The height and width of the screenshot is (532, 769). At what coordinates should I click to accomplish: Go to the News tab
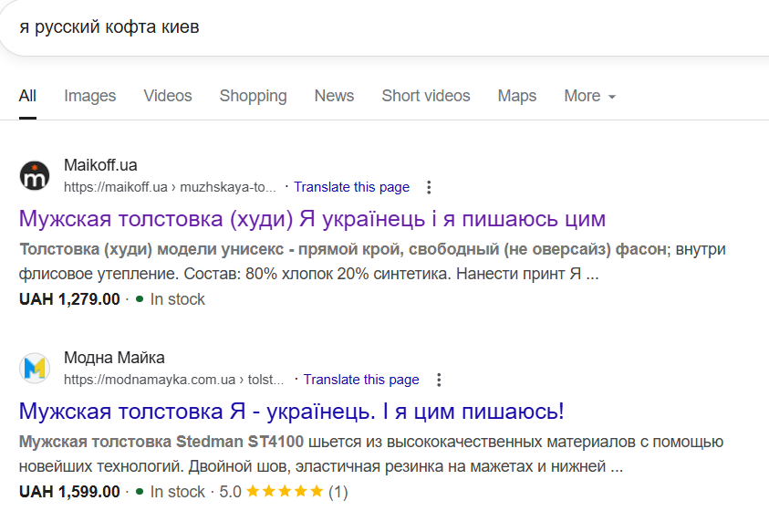(x=334, y=96)
